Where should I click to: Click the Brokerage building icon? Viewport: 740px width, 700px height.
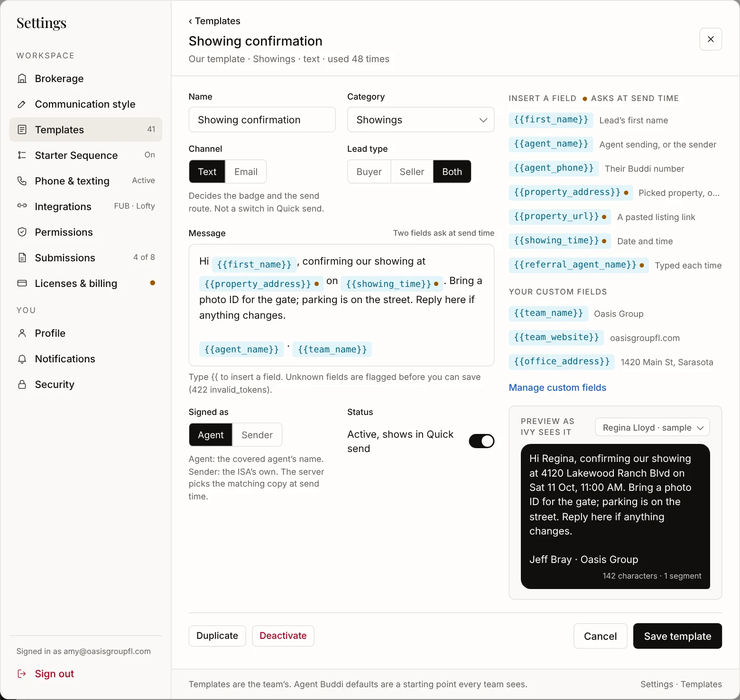pos(22,79)
